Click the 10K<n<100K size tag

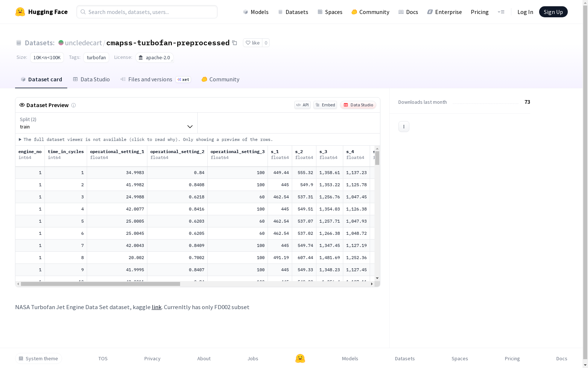point(47,57)
